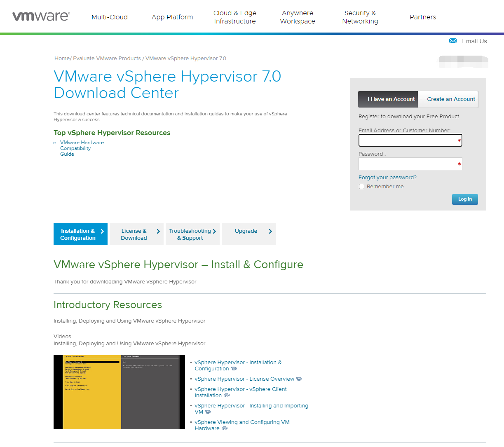
Task: Click video icon beside License Overview link
Action: click(299, 379)
